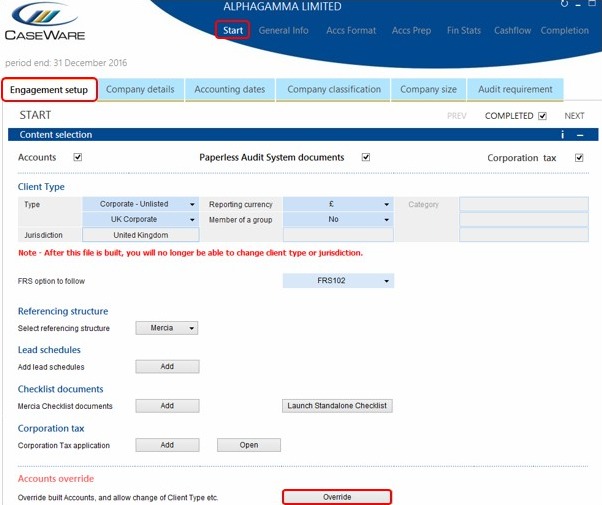The width and height of the screenshot is (602, 505).
Task: Toggle the Corporation tax checkbox
Action: [x=579, y=157]
